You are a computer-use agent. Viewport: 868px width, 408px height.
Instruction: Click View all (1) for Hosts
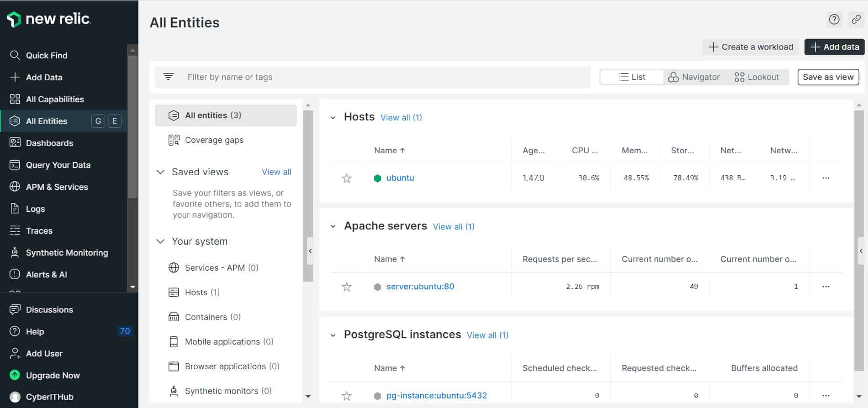click(401, 118)
